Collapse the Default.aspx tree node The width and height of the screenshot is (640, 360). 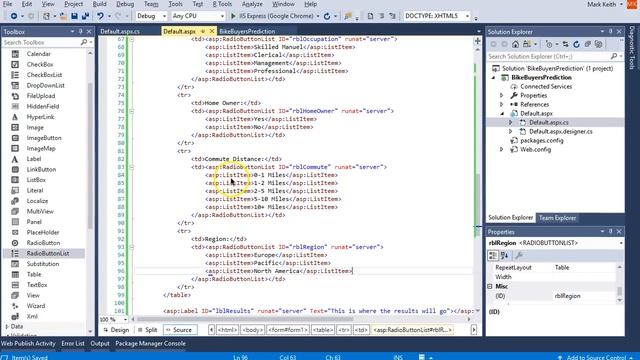(x=502, y=113)
